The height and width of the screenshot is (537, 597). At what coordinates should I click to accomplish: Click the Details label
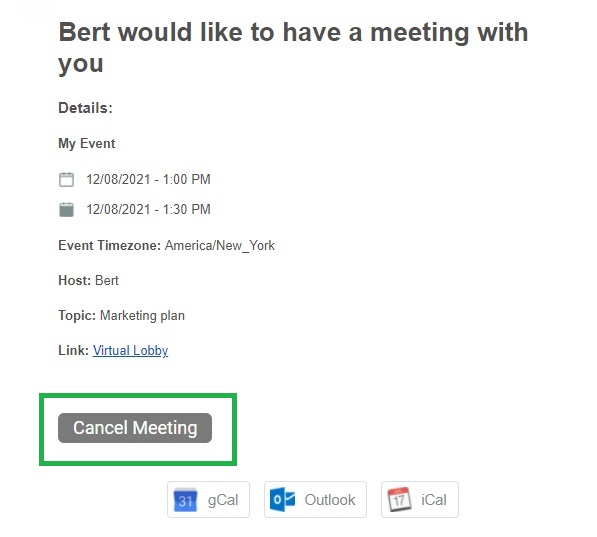tap(86, 108)
